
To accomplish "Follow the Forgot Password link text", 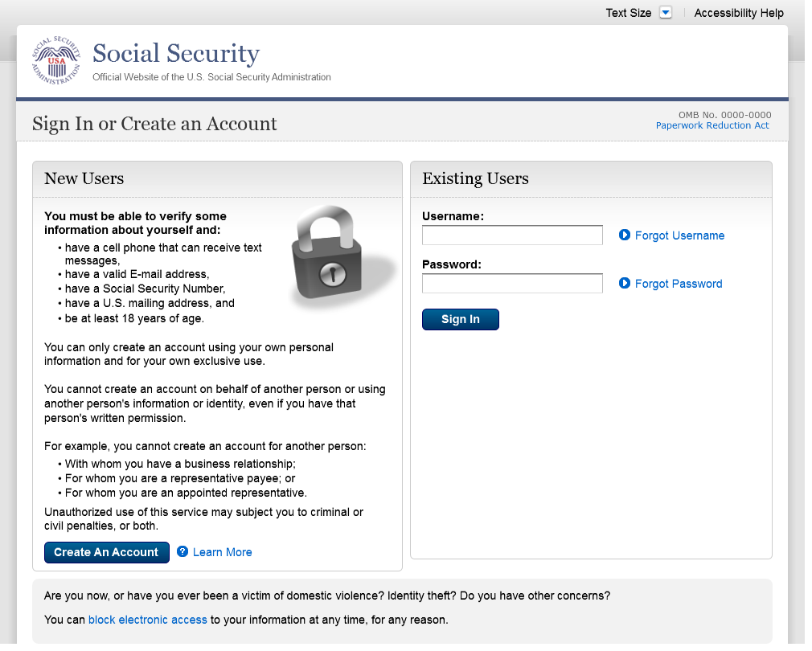I will coord(679,284).
